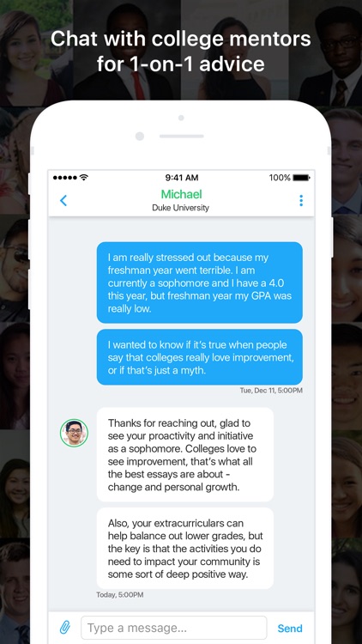Image resolution: width=362 pixels, height=644 pixels.
Task: Select the 'extracurriculars' reply bubble
Action: [x=185, y=548]
